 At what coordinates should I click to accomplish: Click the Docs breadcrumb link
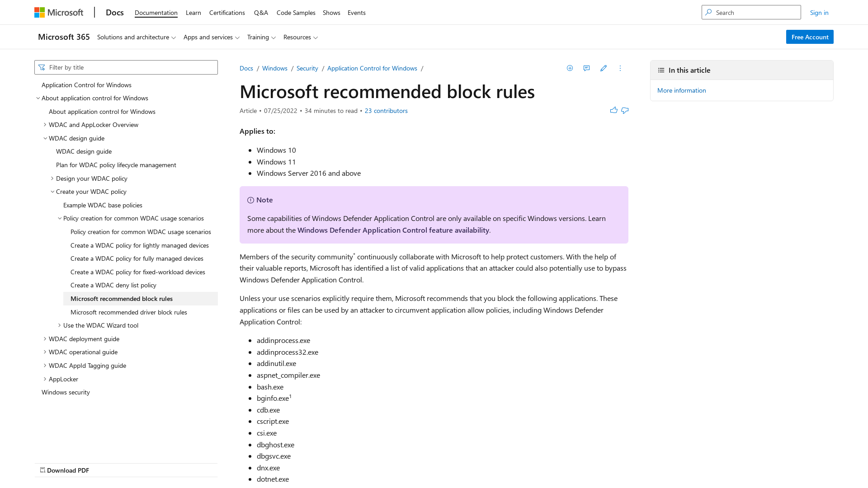click(246, 68)
